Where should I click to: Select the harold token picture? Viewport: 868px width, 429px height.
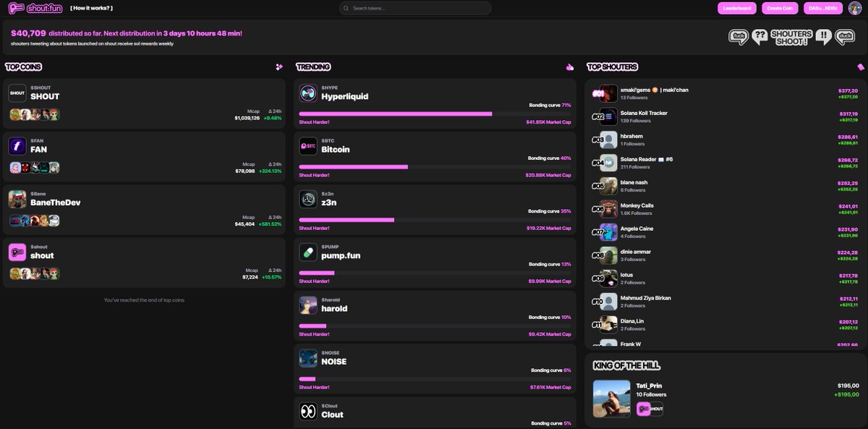(x=308, y=305)
